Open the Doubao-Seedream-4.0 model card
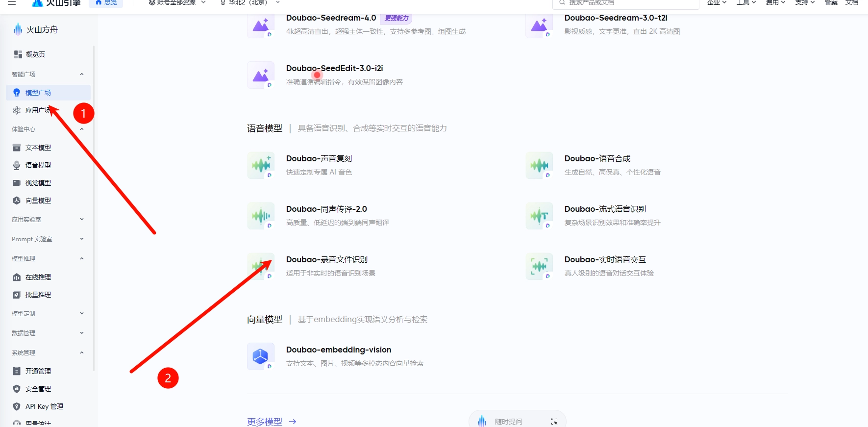This screenshot has height=427, width=868. click(331, 18)
